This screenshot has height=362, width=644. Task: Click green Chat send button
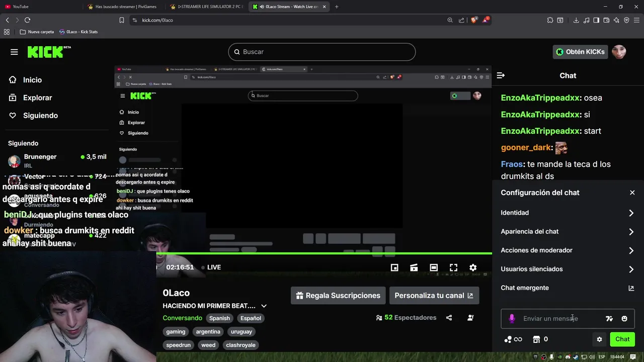point(622,339)
